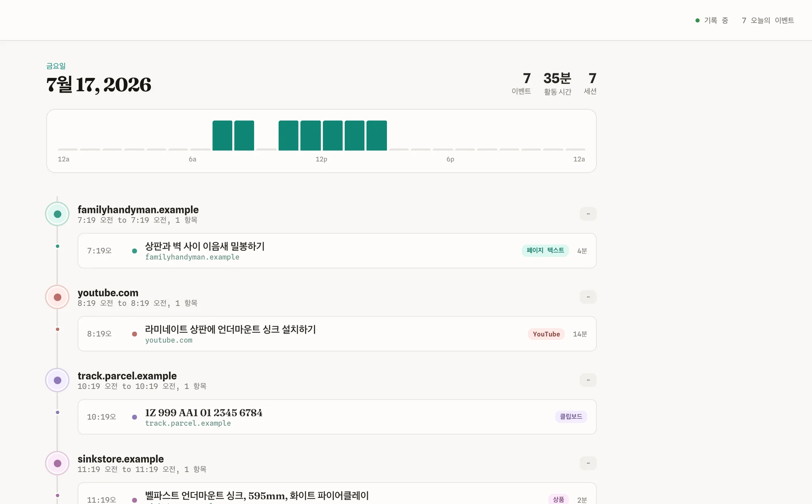Select the last teal activity bar on right
812x504 pixels.
click(376, 136)
